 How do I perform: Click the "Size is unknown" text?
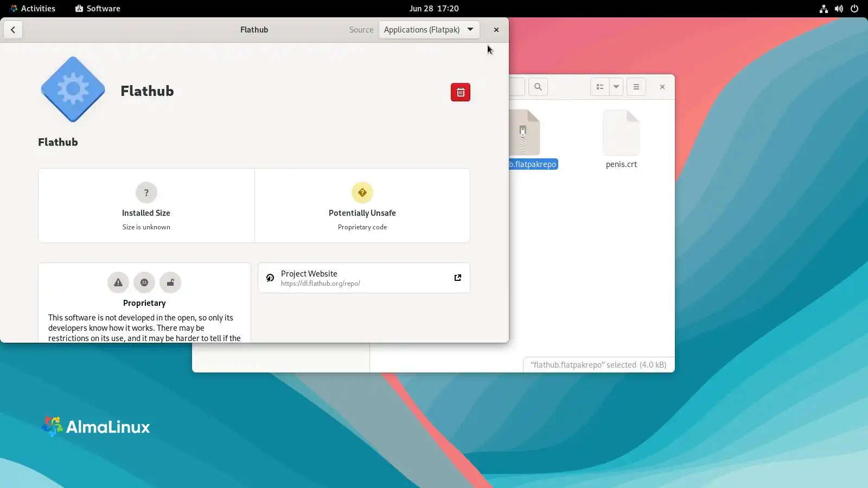click(146, 227)
